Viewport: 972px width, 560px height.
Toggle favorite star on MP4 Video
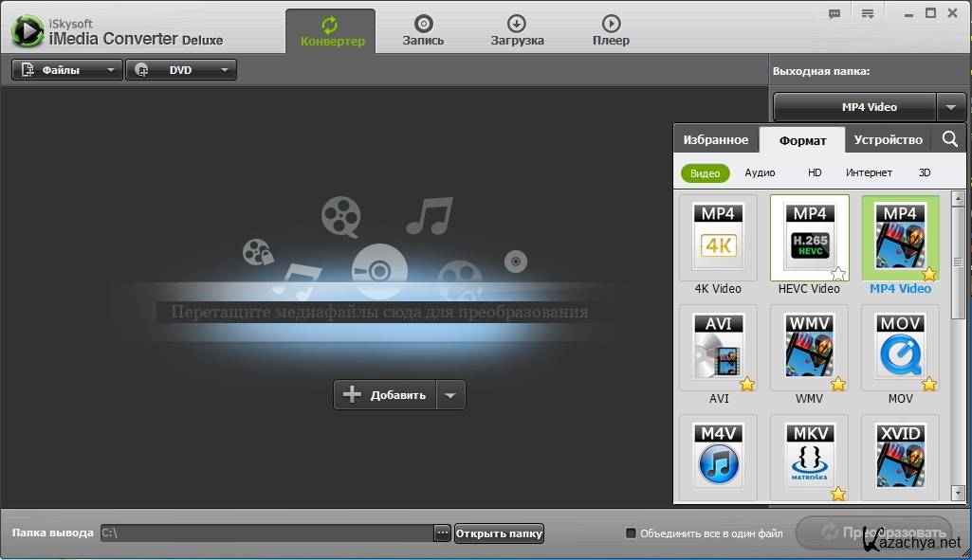pyautogui.click(x=928, y=274)
